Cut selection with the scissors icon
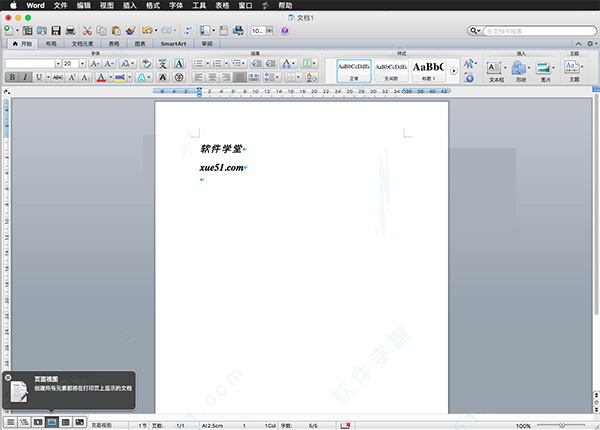This screenshot has width=600, height=430. point(87,31)
